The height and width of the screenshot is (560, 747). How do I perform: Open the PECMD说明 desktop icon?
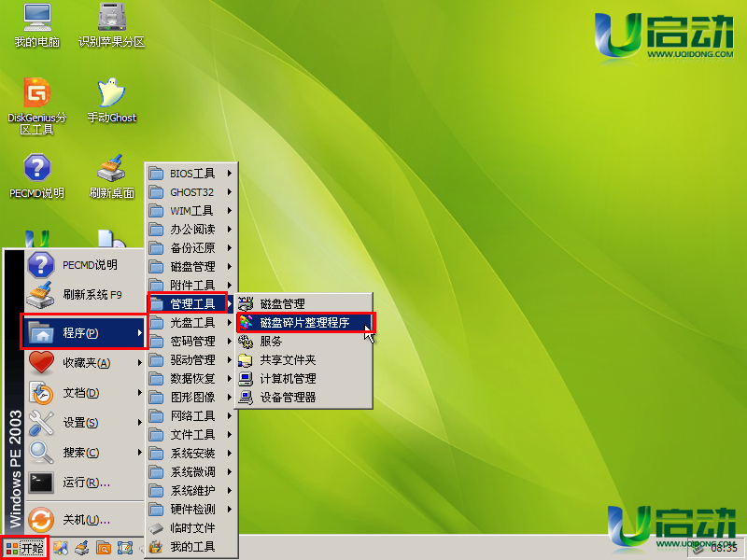[37, 176]
